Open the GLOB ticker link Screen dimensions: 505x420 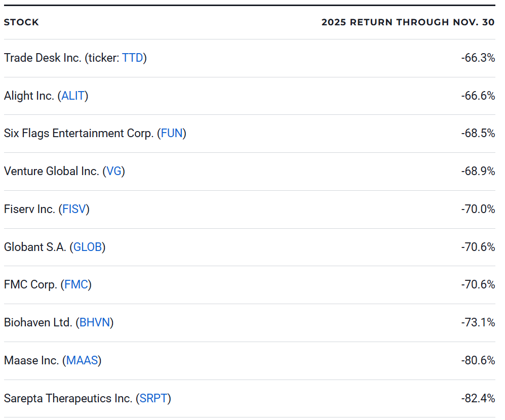tap(88, 247)
